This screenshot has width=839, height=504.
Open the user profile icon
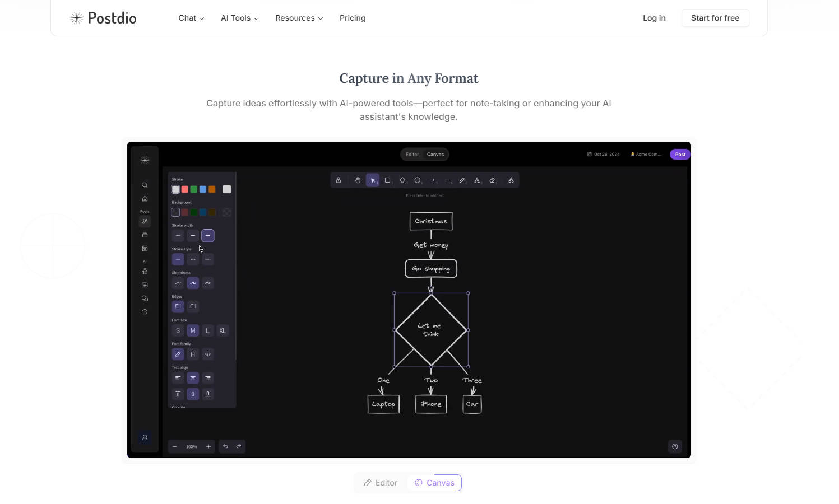(x=145, y=437)
